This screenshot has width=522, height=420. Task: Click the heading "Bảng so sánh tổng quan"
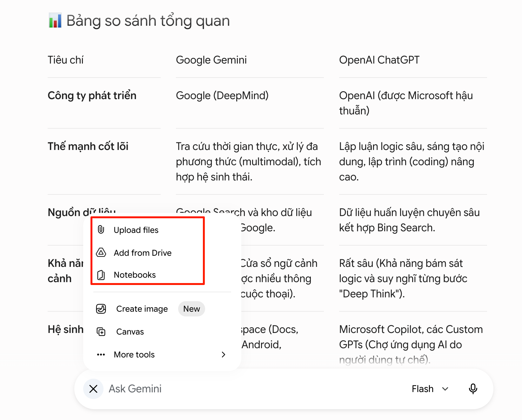[148, 21]
